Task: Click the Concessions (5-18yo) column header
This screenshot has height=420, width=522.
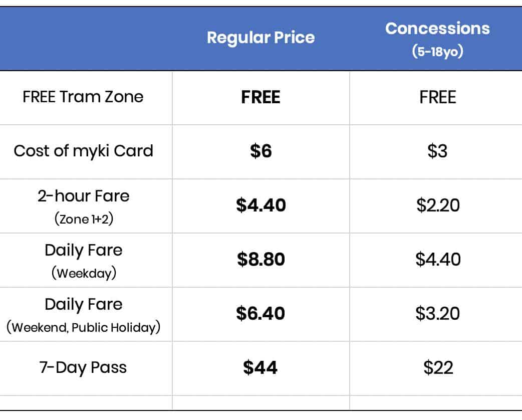Action: pos(437,39)
